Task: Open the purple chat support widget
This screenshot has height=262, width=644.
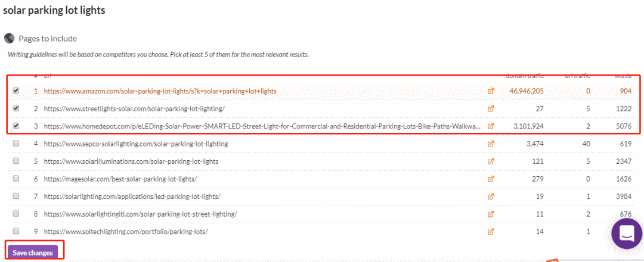Action: [x=626, y=233]
